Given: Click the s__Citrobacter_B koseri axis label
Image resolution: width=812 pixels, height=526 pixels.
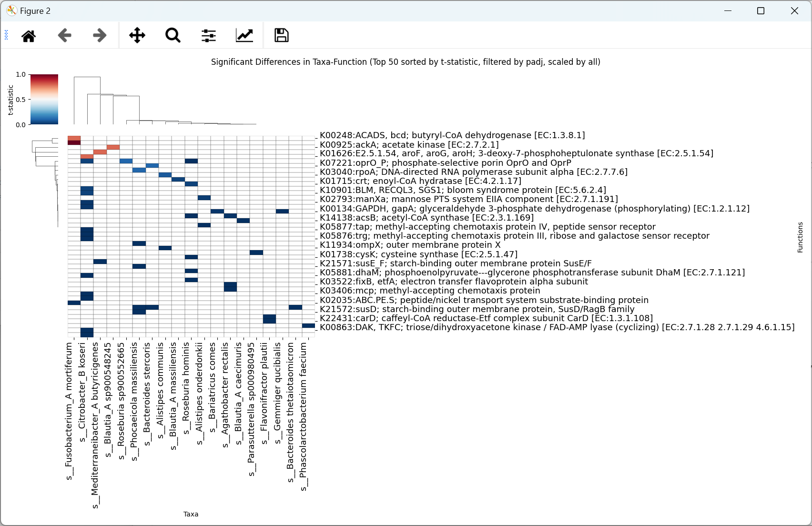Looking at the screenshot, I should point(82,392).
